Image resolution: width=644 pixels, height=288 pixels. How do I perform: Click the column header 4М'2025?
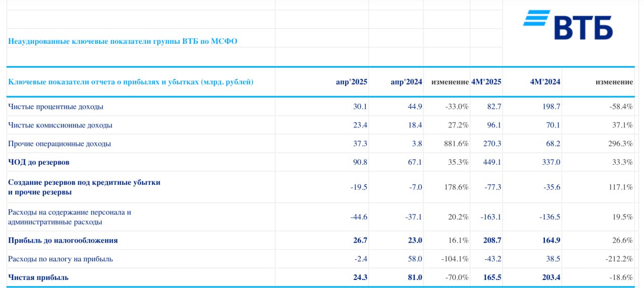pos(486,82)
